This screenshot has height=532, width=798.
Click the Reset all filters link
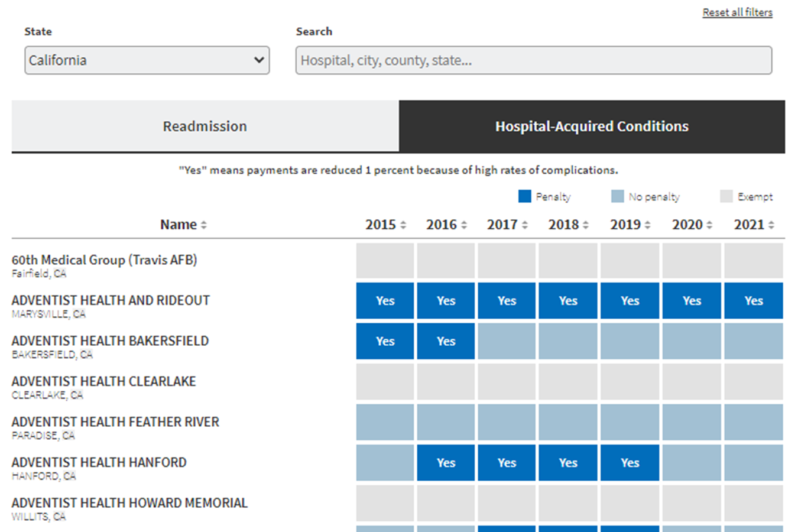pyautogui.click(x=737, y=12)
